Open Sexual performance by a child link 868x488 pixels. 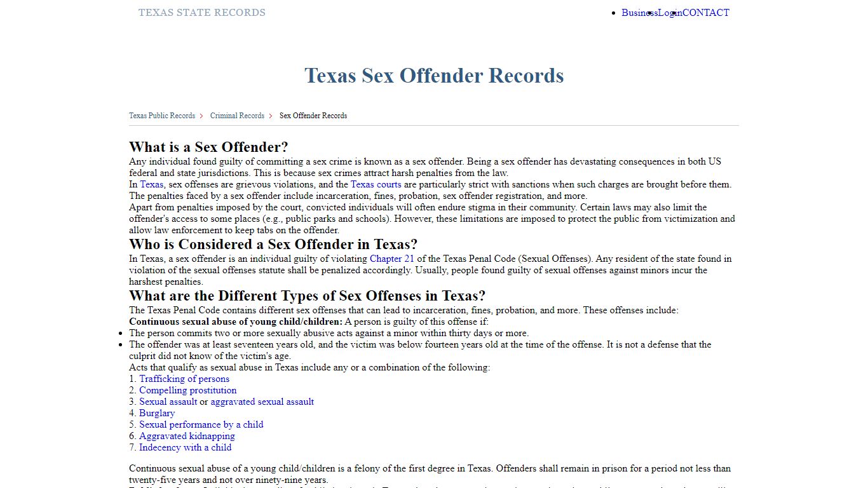tap(201, 424)
